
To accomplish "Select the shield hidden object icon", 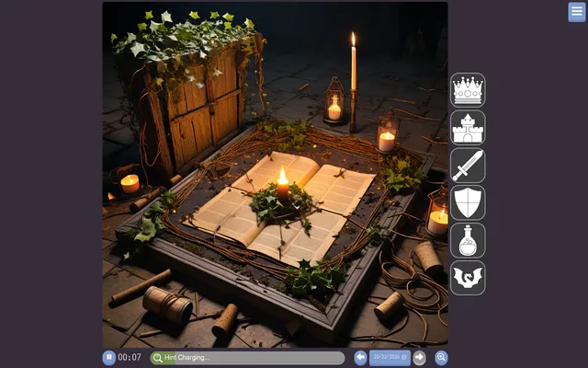I will click(x=468, y=202).
